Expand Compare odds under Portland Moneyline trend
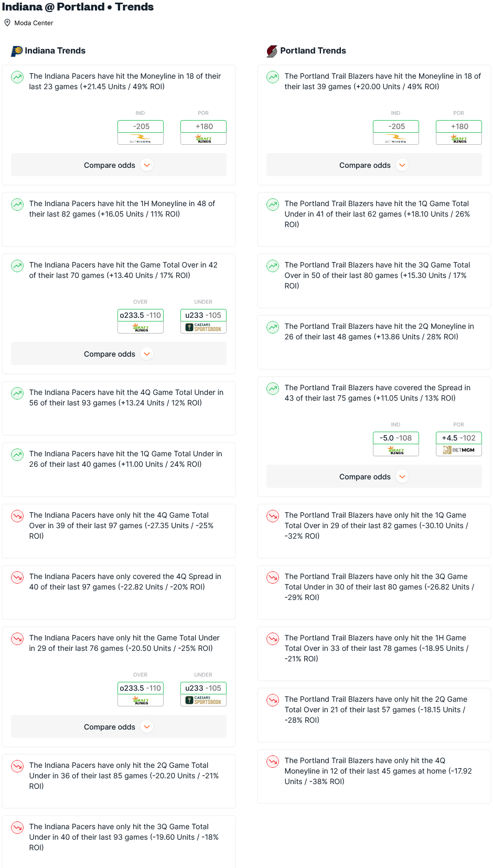This screenshot has height=868, width=493. (x=374, y=165)
